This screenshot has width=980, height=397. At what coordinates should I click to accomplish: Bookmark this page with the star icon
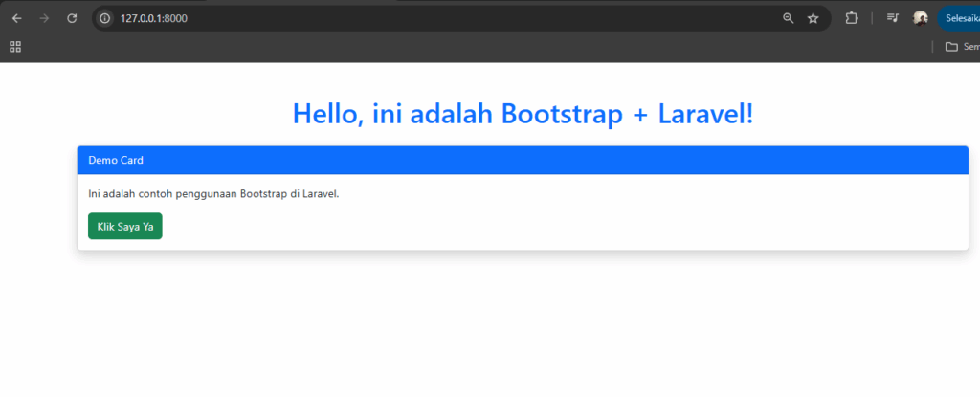tap(813, 19)
